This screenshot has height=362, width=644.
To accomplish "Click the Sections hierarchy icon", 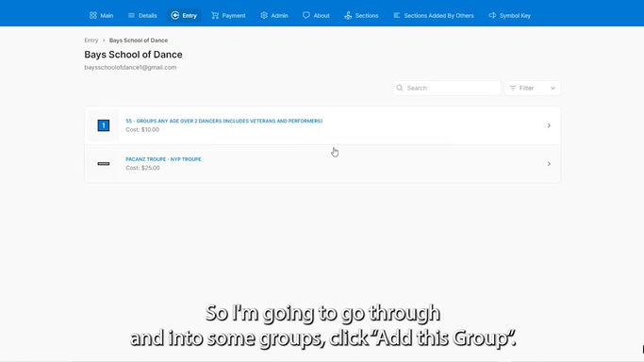I will pos(348,16).
